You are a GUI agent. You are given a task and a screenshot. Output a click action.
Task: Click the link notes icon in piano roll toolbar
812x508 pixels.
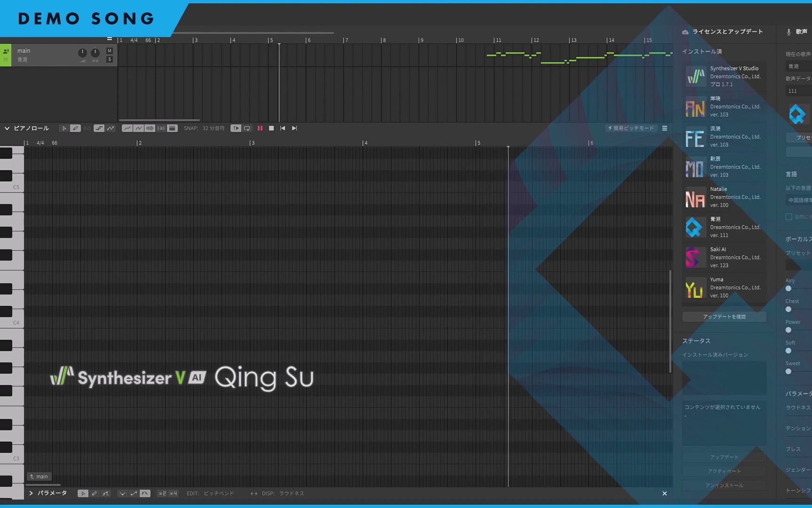(x=87, y=128)
